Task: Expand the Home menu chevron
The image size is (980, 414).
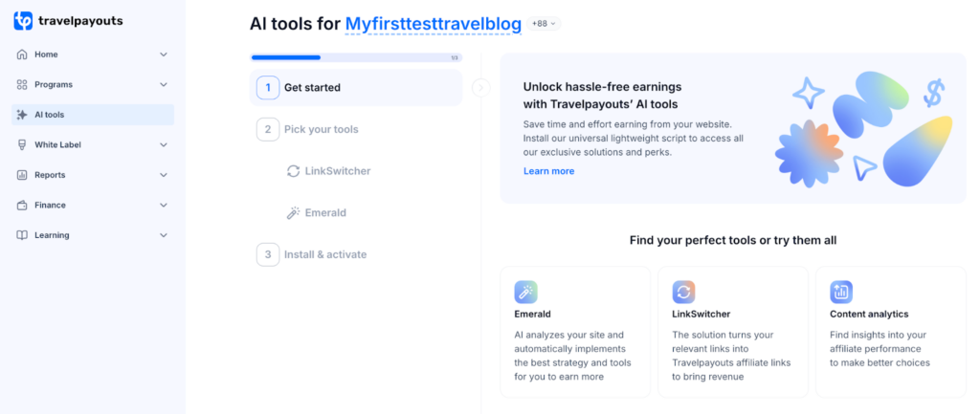Action: pos(164,54)
